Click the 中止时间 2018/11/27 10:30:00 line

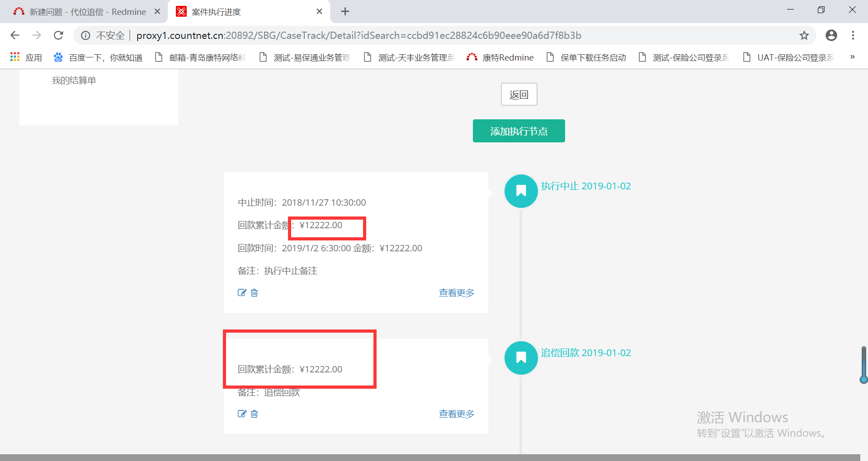[x=302, y=202]
